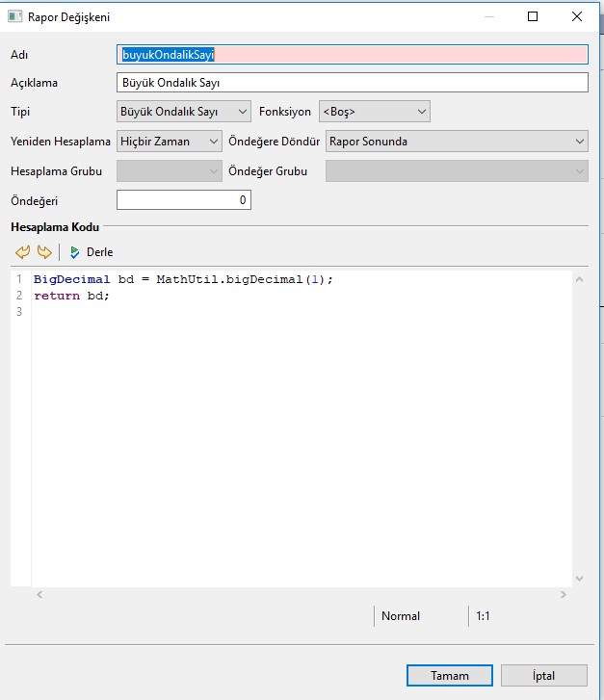Expand the Öndeğere Döndür combo box
This screenshot has width=604, height=700.
[457, 142]
